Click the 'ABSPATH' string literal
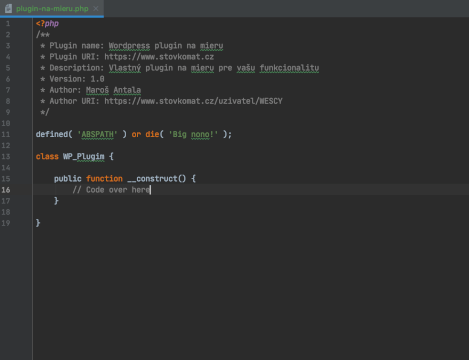 pyautogui.click(x=97, y=134)
